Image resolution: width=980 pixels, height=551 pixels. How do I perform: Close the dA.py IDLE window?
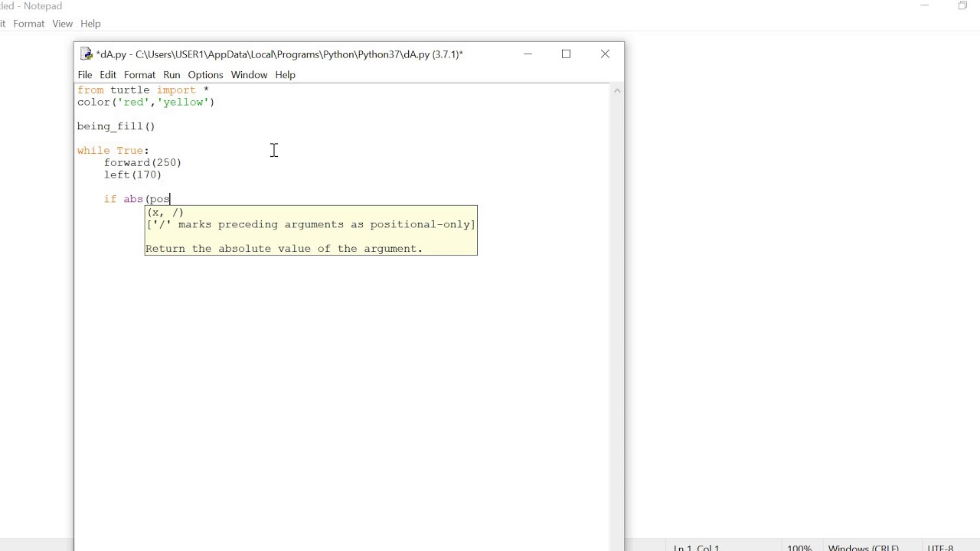click(605, 54)
